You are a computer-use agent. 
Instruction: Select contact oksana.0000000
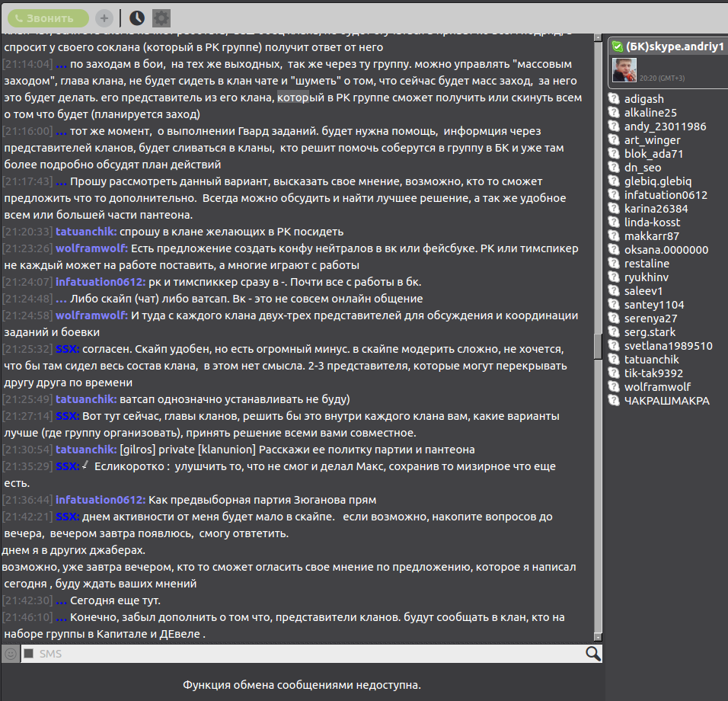point(666,250)
